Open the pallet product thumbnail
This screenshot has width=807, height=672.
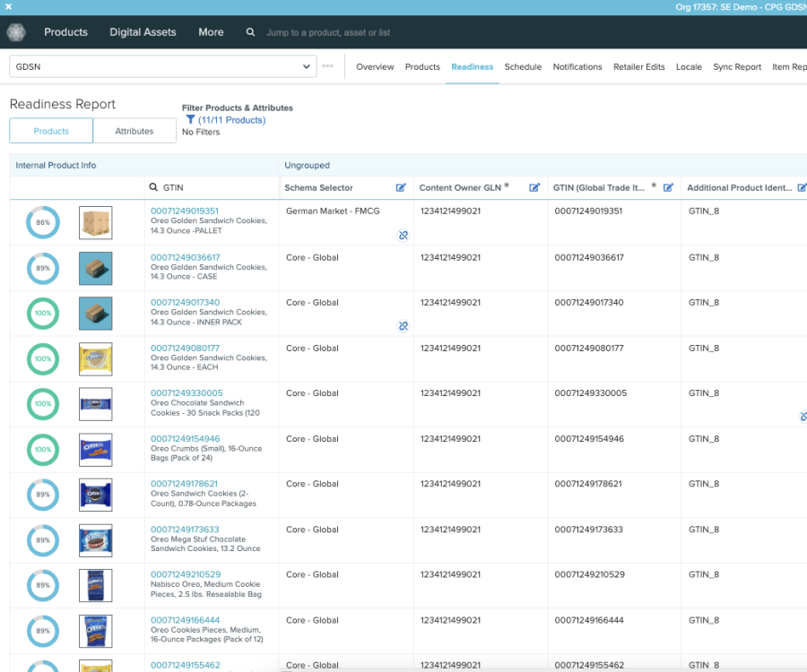click(x=96, y=222)
